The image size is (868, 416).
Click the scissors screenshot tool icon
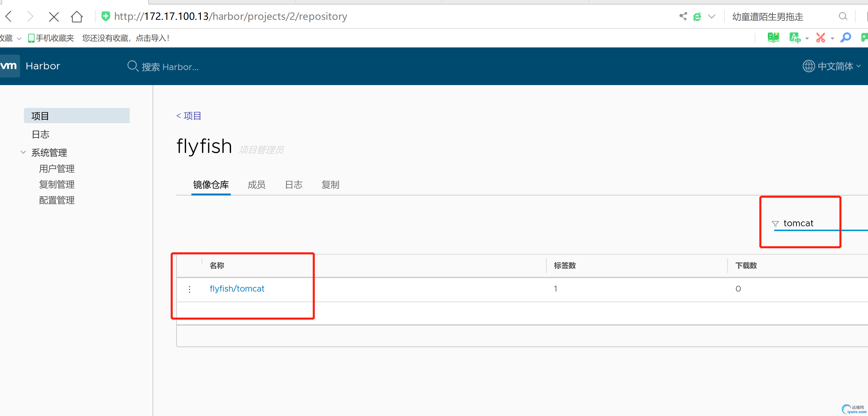[820, 38]
